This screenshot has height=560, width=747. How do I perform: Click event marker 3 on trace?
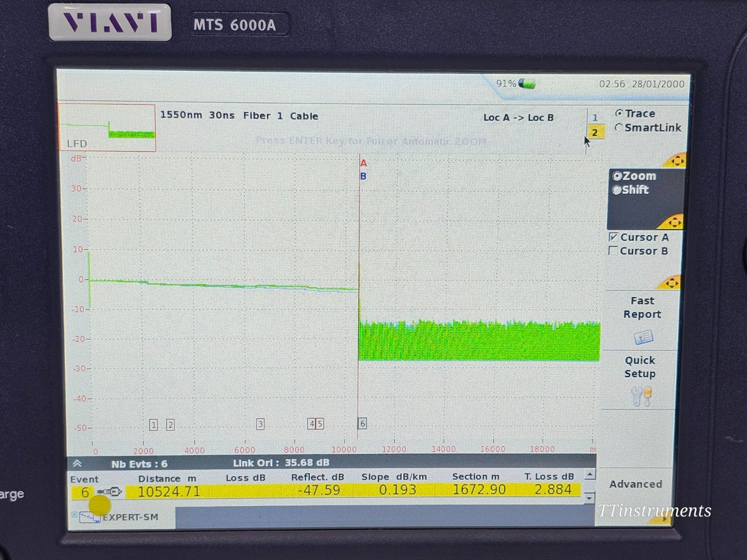point(260,424)
